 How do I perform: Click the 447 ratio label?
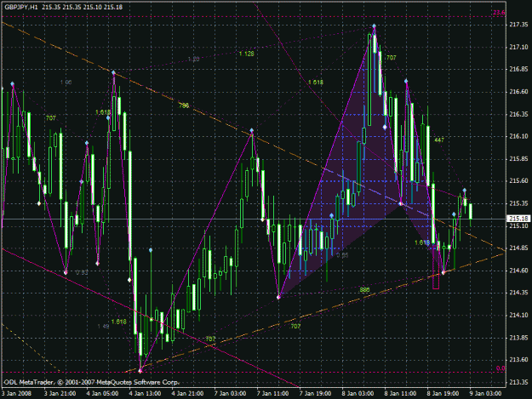(x=438, y=140)
